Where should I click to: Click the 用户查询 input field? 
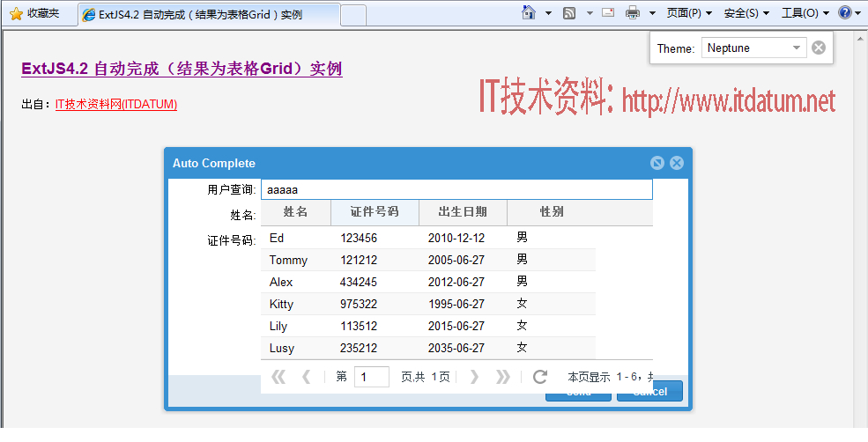point(456,189)
